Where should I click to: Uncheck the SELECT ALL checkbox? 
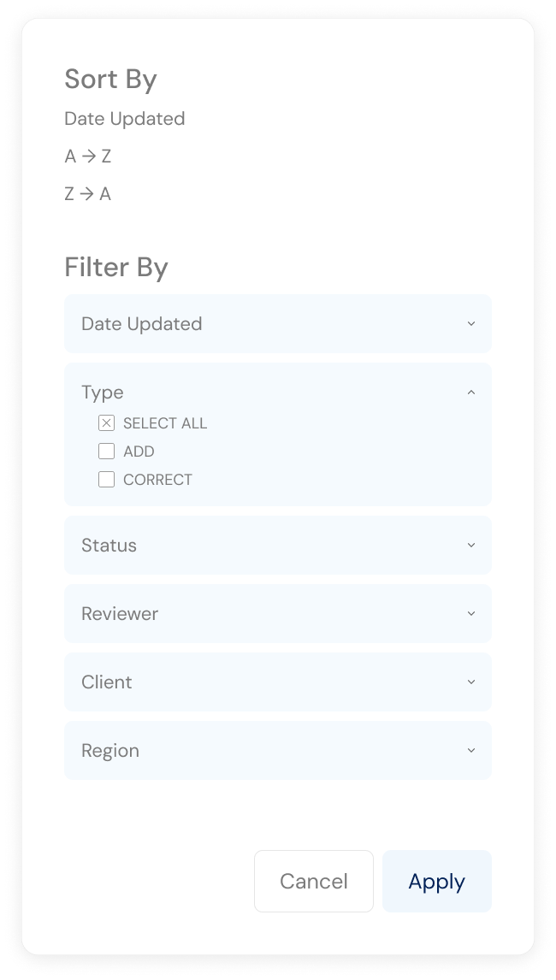click(106, 423)
